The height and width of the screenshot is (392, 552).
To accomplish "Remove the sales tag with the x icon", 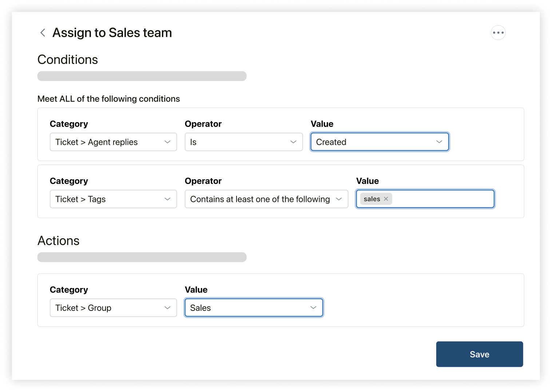I will [386, 199].
